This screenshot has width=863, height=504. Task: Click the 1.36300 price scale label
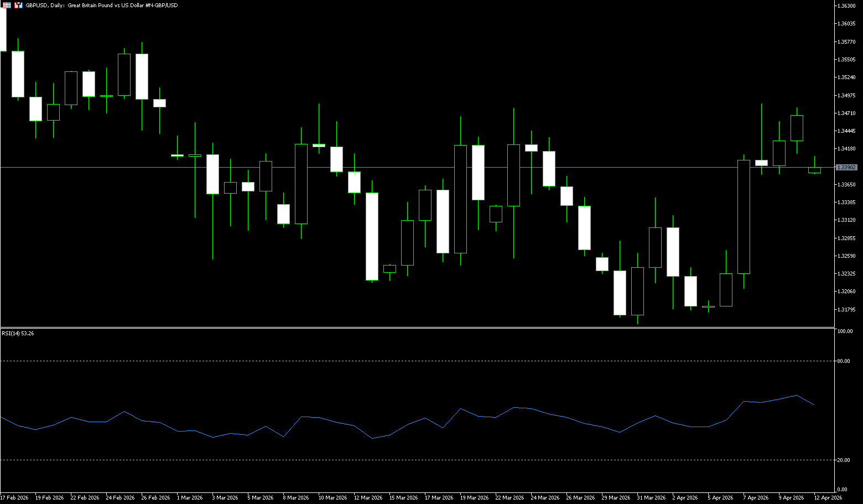[x=846, y=6]
